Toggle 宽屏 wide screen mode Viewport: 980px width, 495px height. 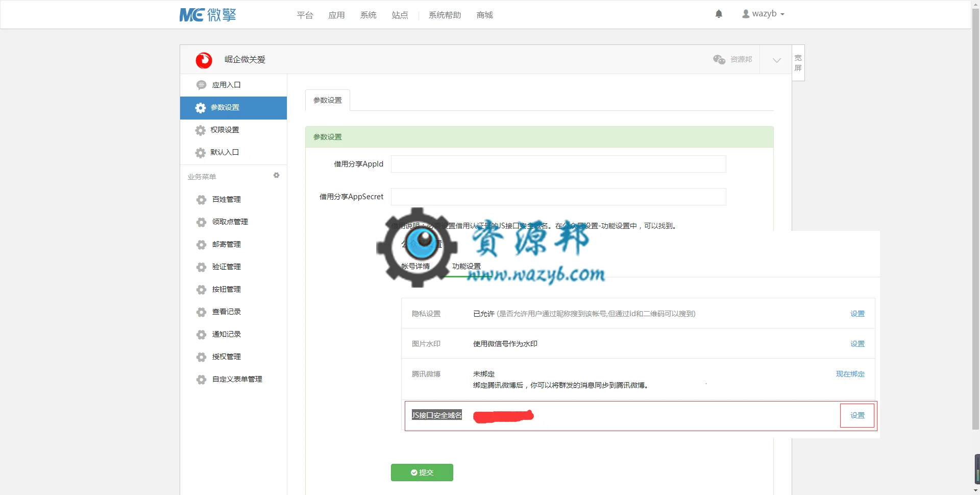(798, 63)
